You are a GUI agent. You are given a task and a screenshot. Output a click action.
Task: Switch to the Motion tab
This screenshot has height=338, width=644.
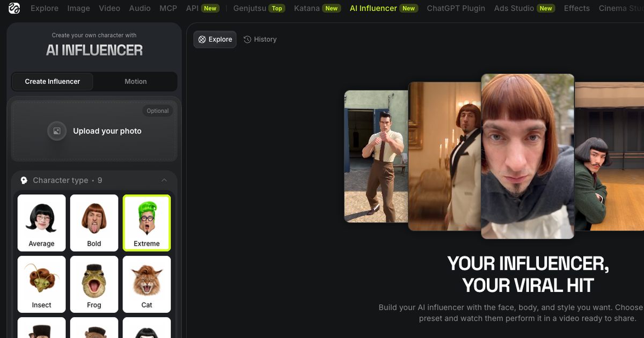(136, 82)
